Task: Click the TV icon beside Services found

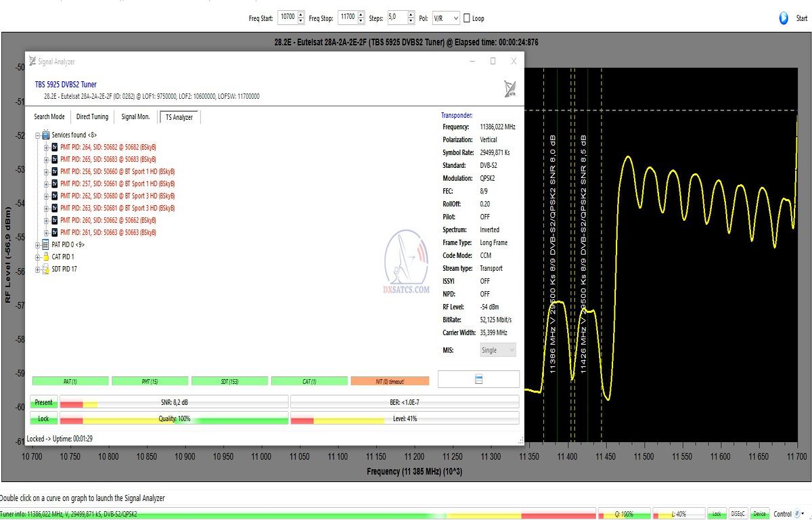Action: click(x=46, y=135)
